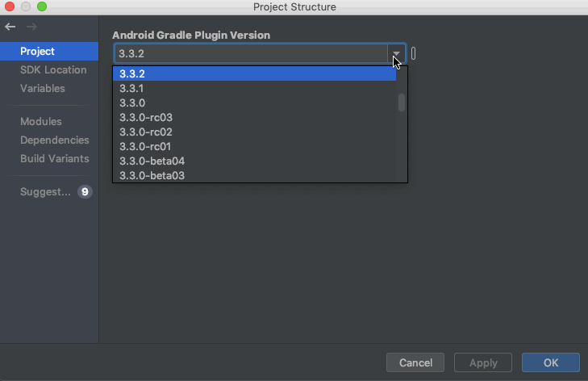588x381 pixels.
Task: Show the Suggestions list
Action: point(45,192)
